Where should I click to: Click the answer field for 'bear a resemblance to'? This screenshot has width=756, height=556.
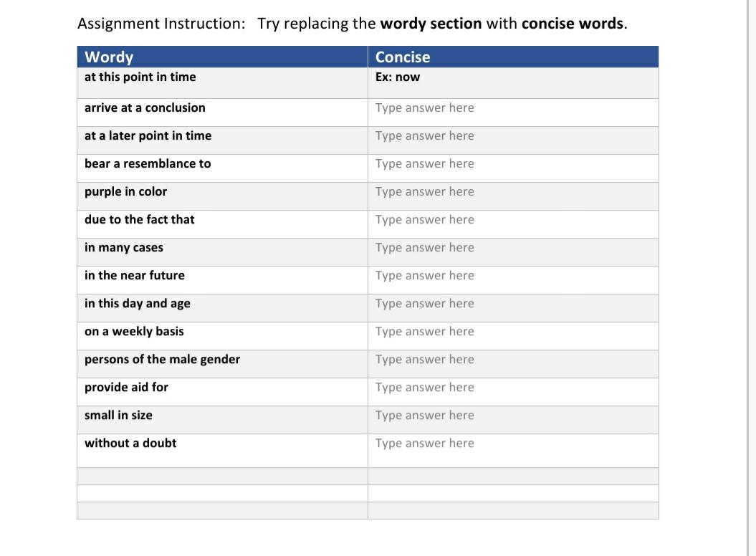513,168
